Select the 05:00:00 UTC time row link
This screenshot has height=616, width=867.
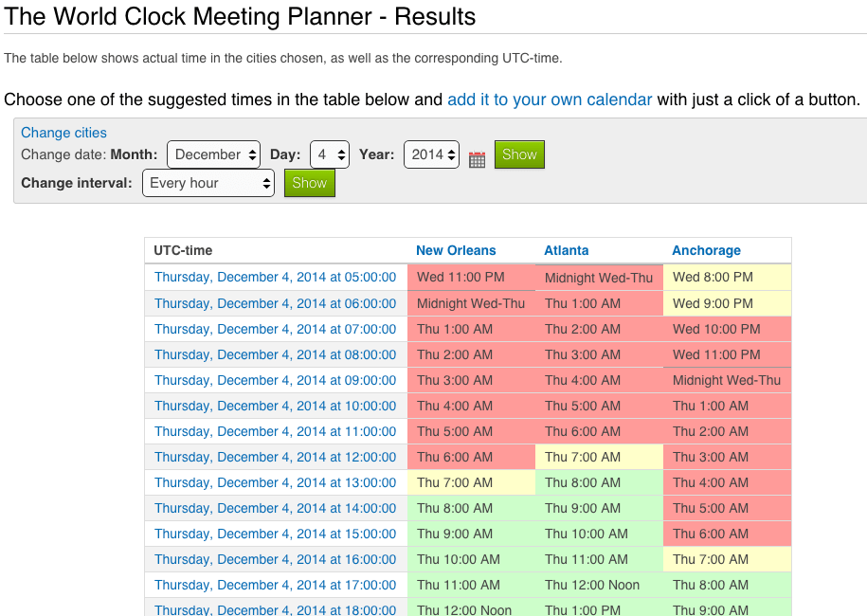tap(276, 277)
